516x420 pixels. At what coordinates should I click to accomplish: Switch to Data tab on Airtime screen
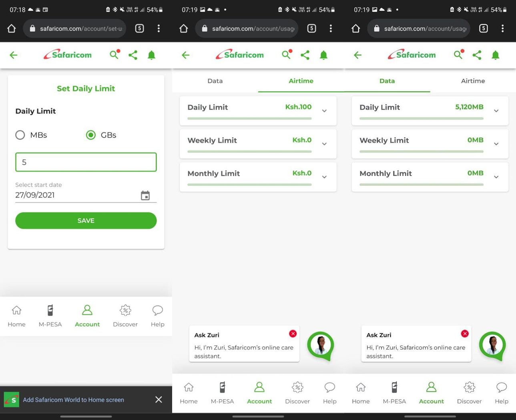tap(215, 81)
